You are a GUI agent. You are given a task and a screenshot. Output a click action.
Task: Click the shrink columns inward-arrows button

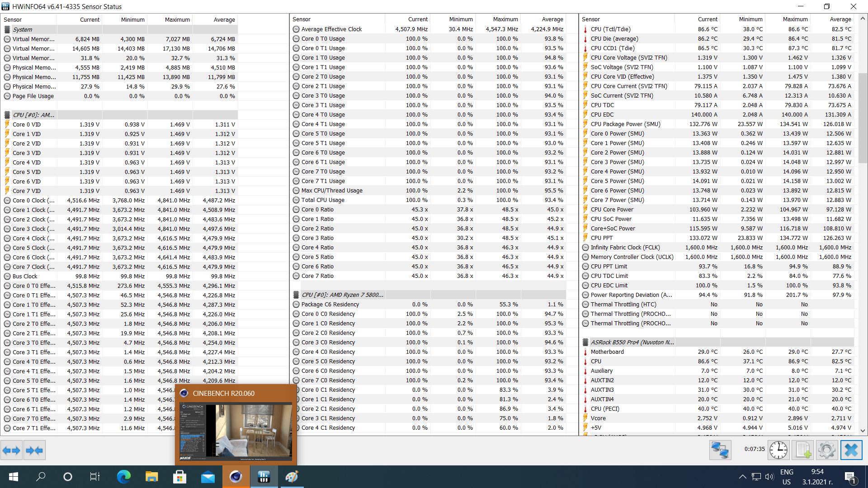[34, 450]
